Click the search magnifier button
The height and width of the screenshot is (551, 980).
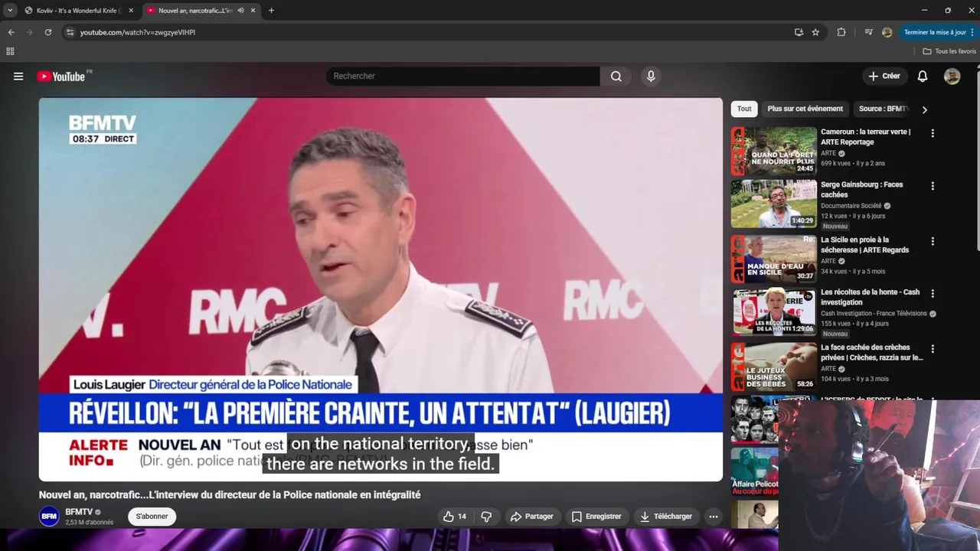pos(616,77)
